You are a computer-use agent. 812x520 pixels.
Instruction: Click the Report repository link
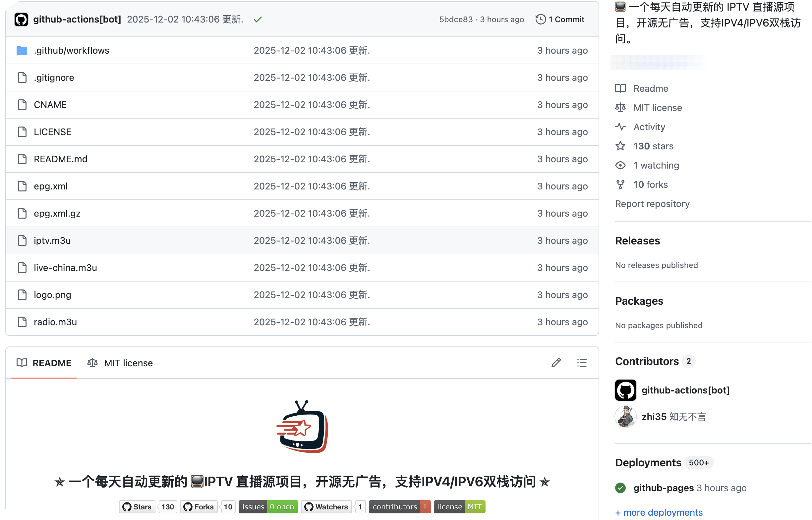[x=653, y=204]
